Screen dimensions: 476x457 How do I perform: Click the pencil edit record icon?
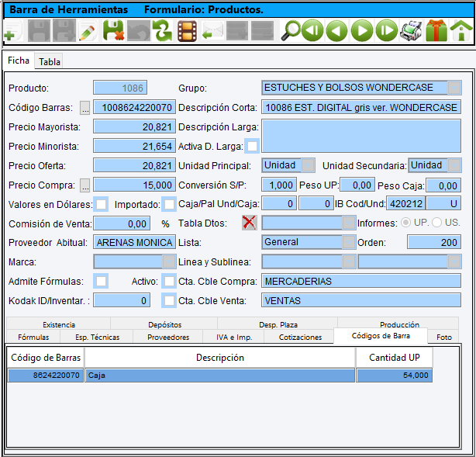coord(88,32)
